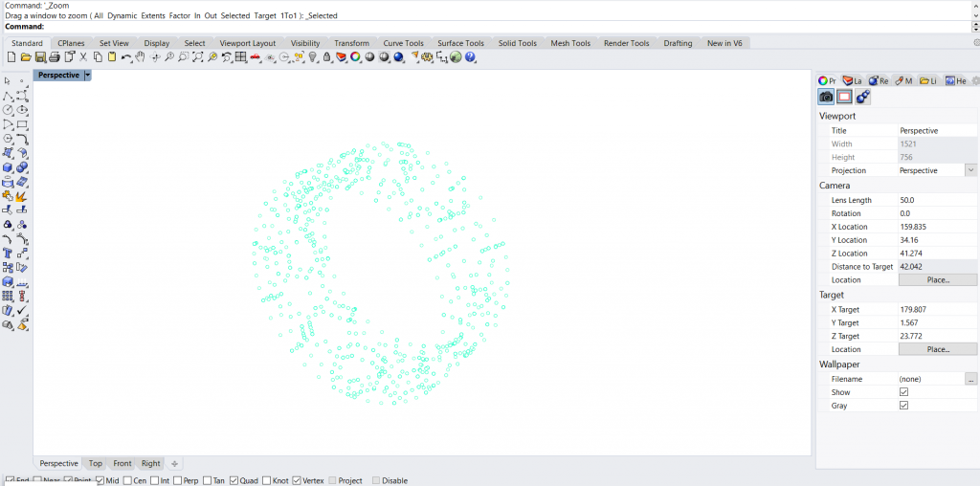Viewport: 980px width, 486px height.
Task: Browse Wallpaper filename with ellipsis button
Action: point(970,379)
